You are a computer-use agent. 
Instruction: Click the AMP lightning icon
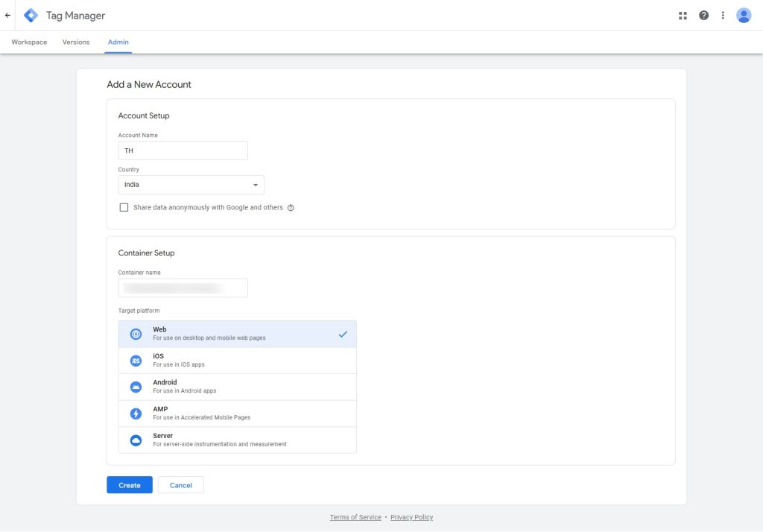(136, 413)
